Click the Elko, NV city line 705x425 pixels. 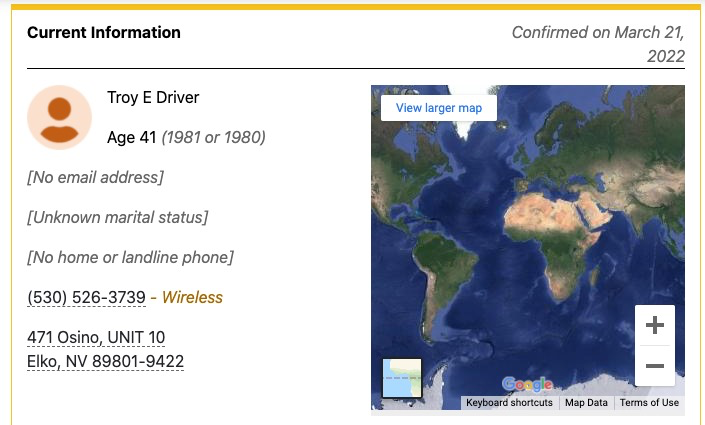(105, 361)
